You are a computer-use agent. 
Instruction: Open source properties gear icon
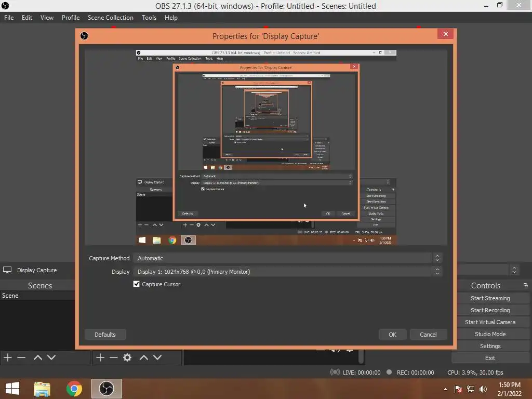(127, 357)
